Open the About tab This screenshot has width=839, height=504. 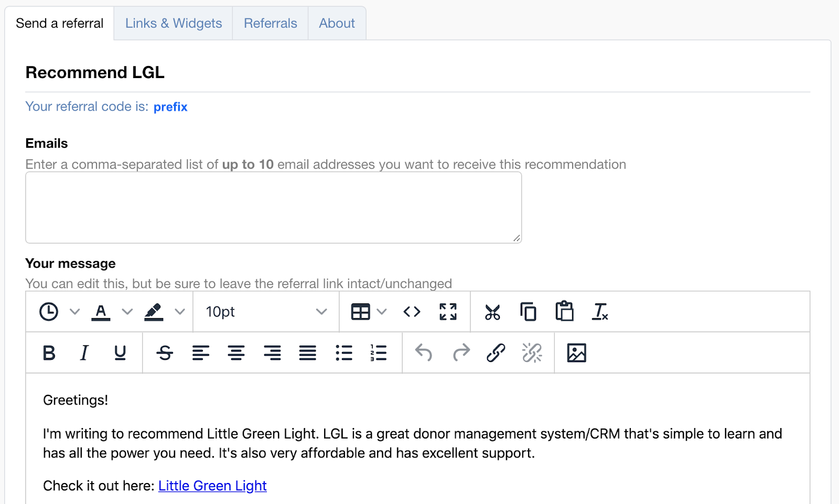coord(337,24)
